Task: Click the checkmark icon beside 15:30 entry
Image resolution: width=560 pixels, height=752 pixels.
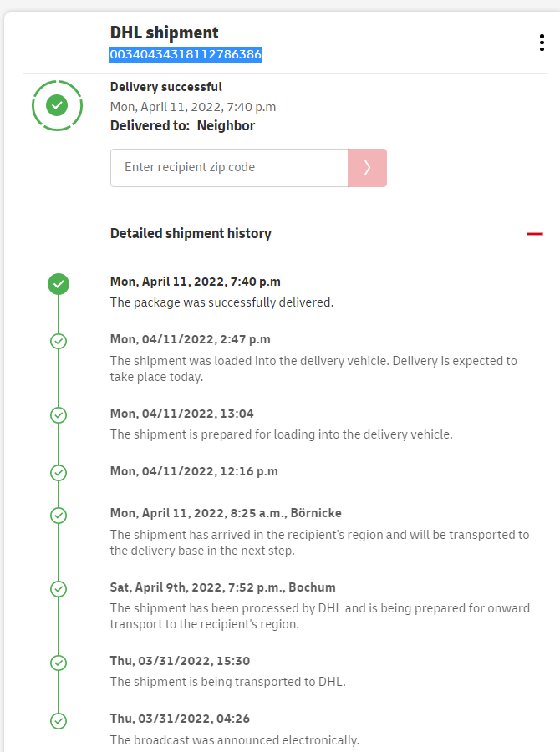Action: tap(59, 663)
